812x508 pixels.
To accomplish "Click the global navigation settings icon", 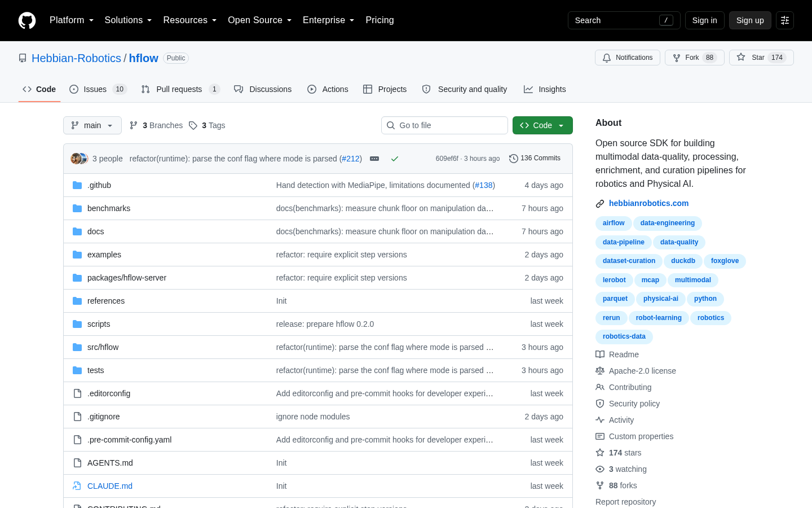I will [785, 20].
